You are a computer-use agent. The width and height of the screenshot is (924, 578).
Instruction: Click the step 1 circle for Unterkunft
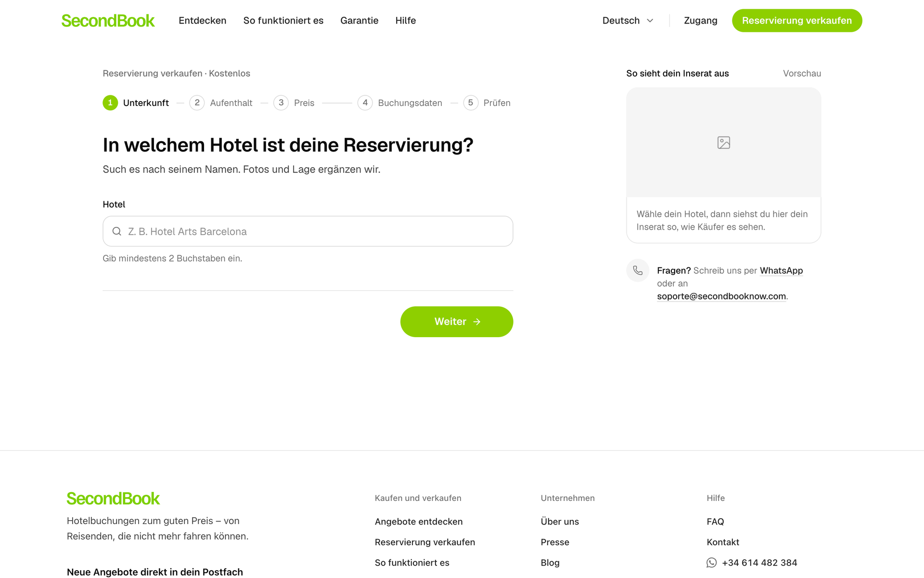110,103
